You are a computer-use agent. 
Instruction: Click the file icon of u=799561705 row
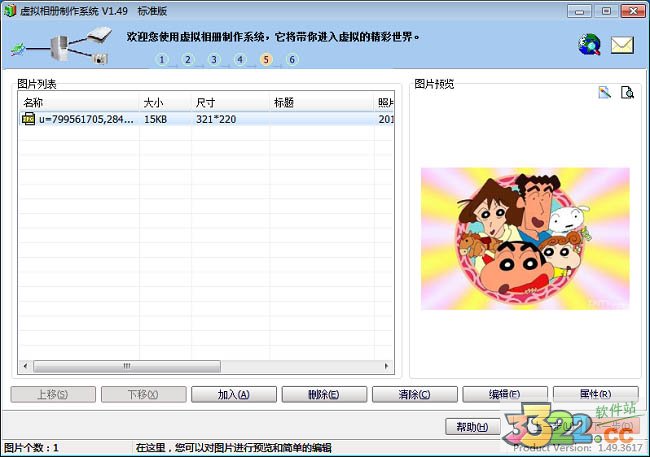28,119
